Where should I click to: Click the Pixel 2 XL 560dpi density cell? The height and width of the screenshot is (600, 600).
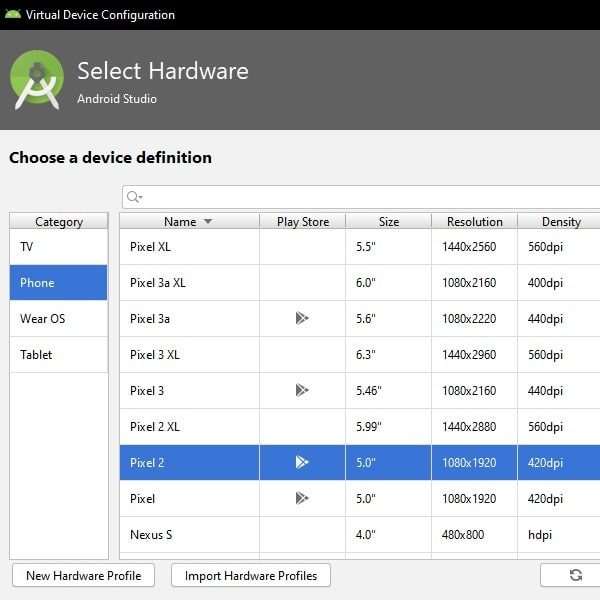coord(559,427)
